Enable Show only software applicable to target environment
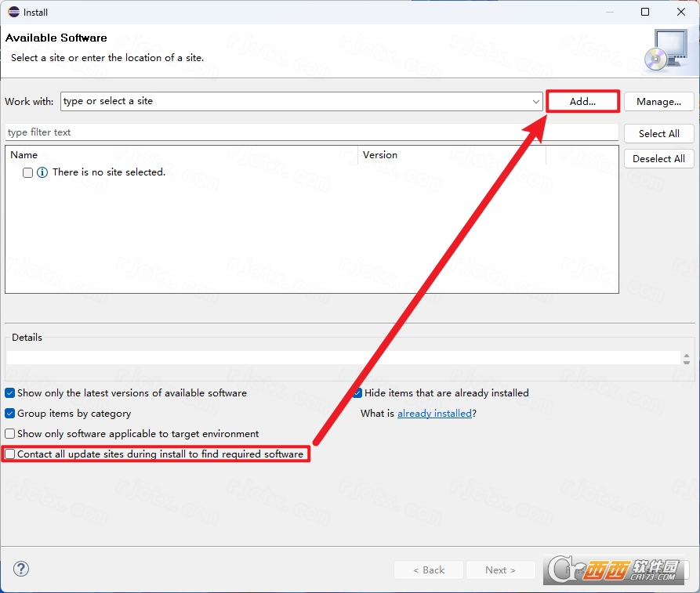Image resolution: width=700 pixels, height=593 pixels. pyautogui.click(x=10, y=434)
